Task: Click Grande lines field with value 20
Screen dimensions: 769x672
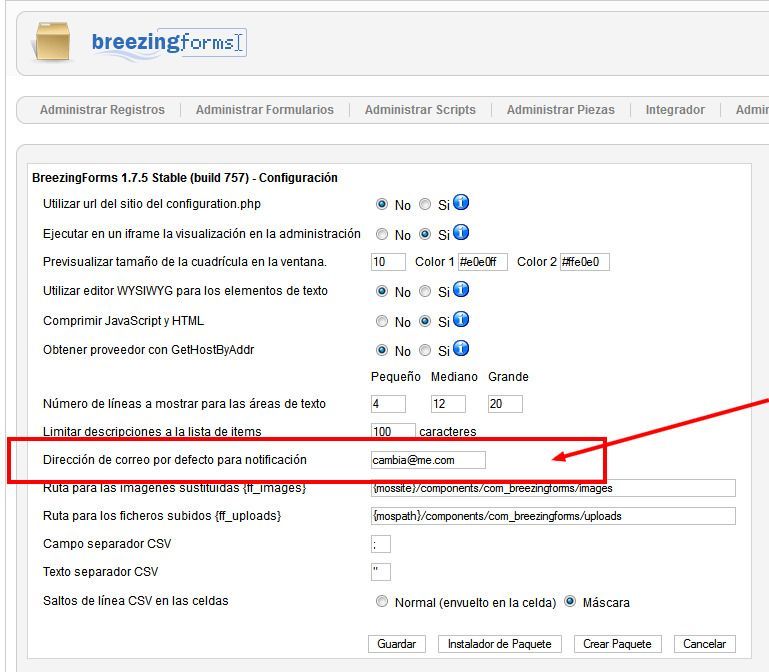Action: coord(505,404)
